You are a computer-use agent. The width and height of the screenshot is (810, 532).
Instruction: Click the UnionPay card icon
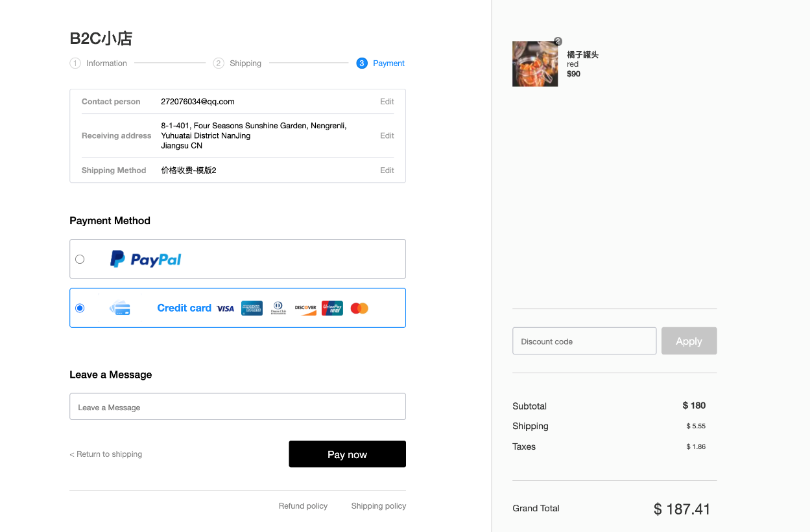(x=332, y=308)
